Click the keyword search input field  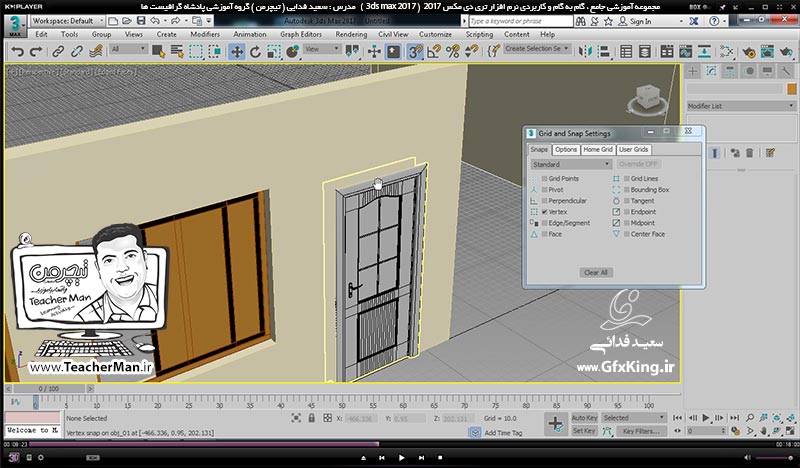pos(520,21)
